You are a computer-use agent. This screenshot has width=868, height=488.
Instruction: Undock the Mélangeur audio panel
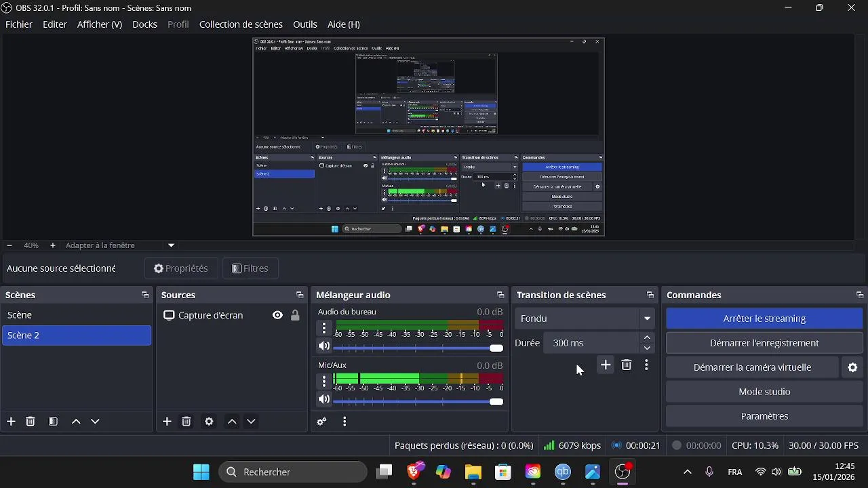(500, 295)
